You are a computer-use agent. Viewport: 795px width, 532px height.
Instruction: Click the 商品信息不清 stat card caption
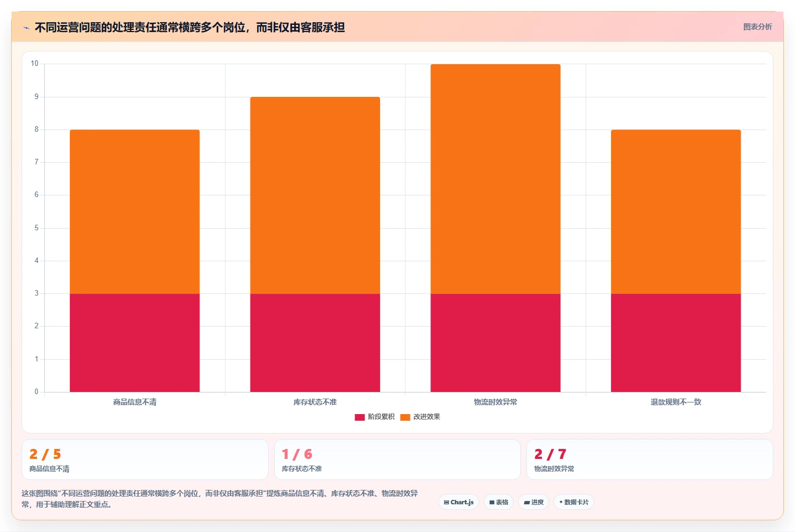tap(49, 469)
